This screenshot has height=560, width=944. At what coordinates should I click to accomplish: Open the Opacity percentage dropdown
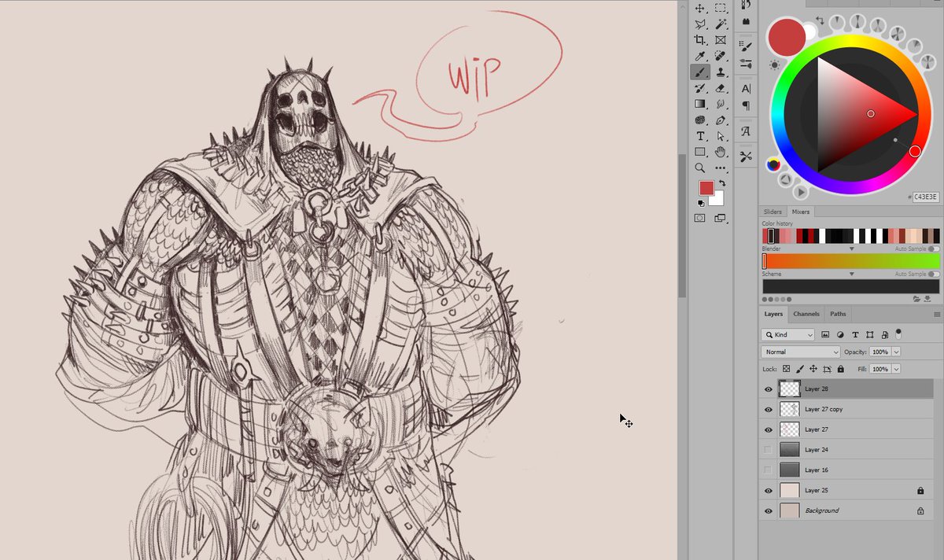pos(895,352)
